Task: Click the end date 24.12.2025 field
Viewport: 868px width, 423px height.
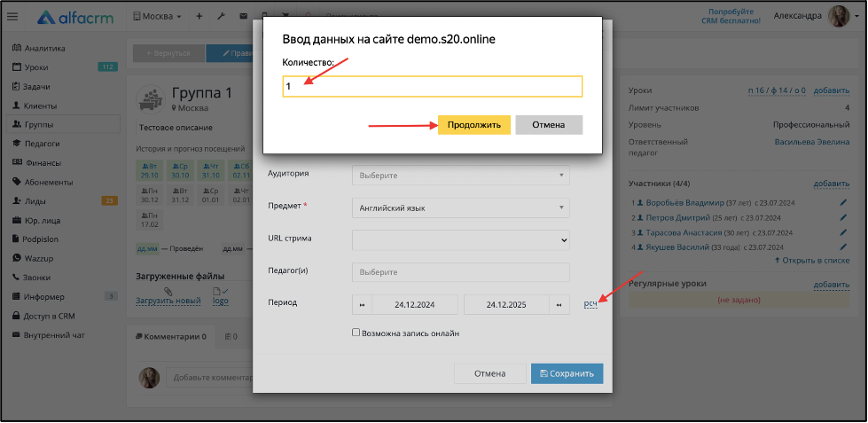Action: 506,304
